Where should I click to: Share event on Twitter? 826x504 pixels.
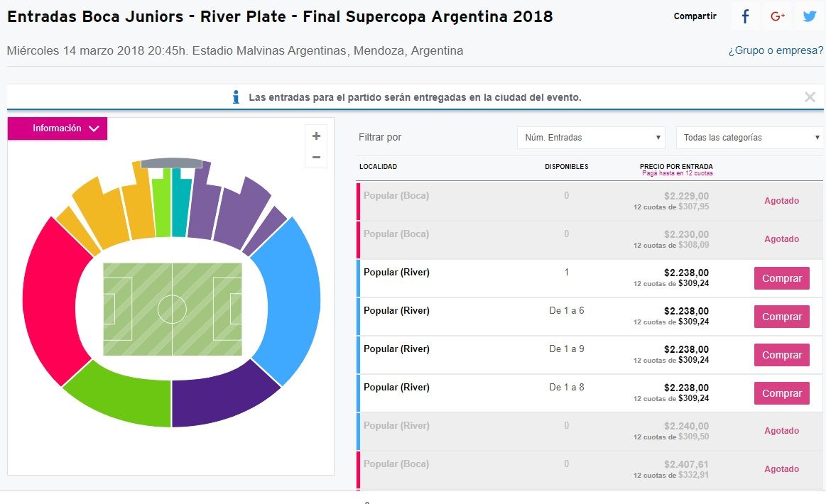click(x=809, y=17)
